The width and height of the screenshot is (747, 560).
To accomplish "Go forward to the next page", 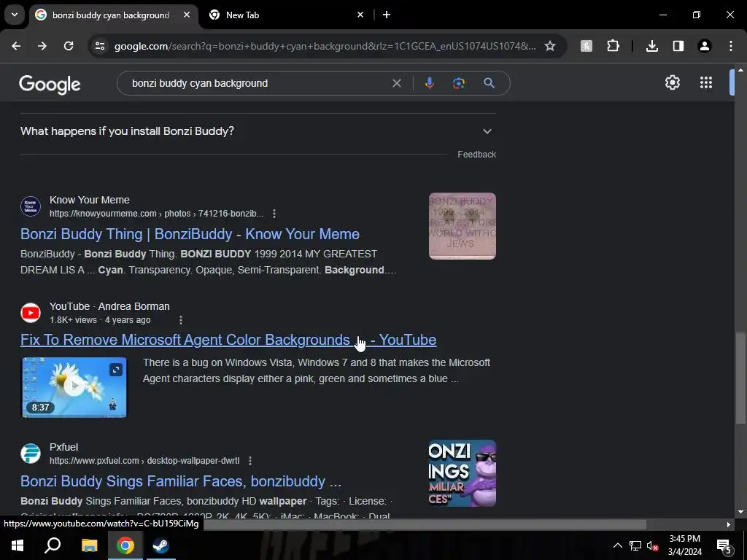I will pos(42,46).
